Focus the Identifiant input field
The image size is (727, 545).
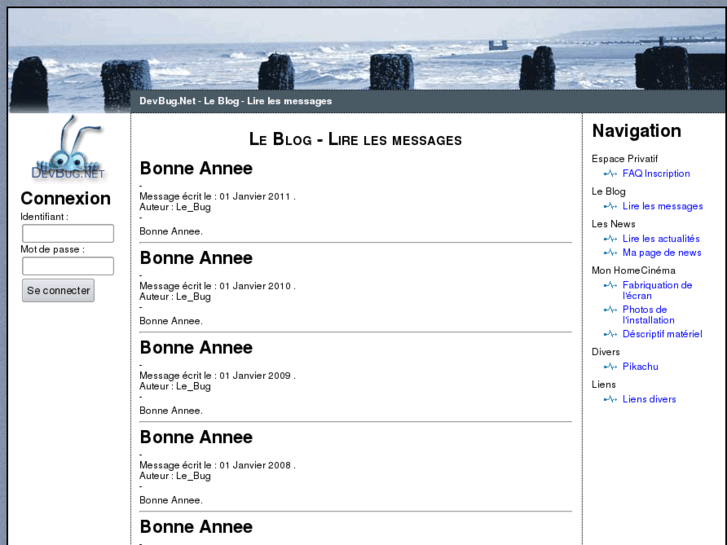click(68, 233)
